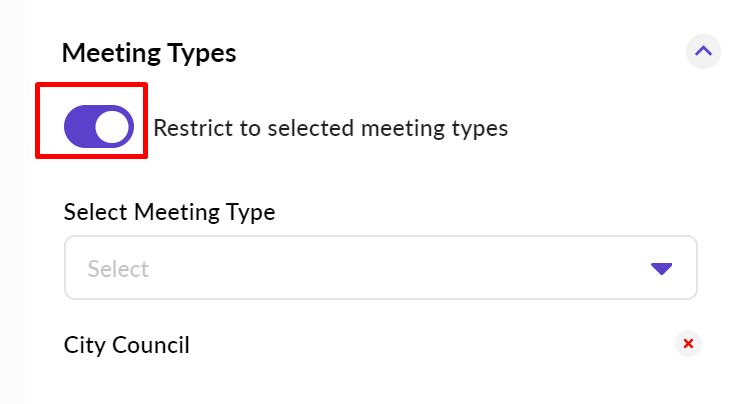The height and width of the screenshot is (404, 753).
Task: Click the "City Council" text
Action: tap(127, 345)
